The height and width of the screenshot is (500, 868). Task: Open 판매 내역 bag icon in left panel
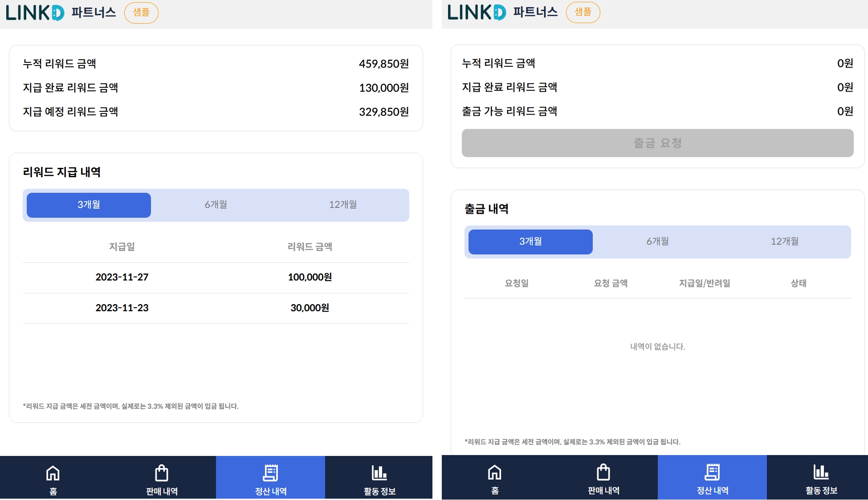pos(162,473)
